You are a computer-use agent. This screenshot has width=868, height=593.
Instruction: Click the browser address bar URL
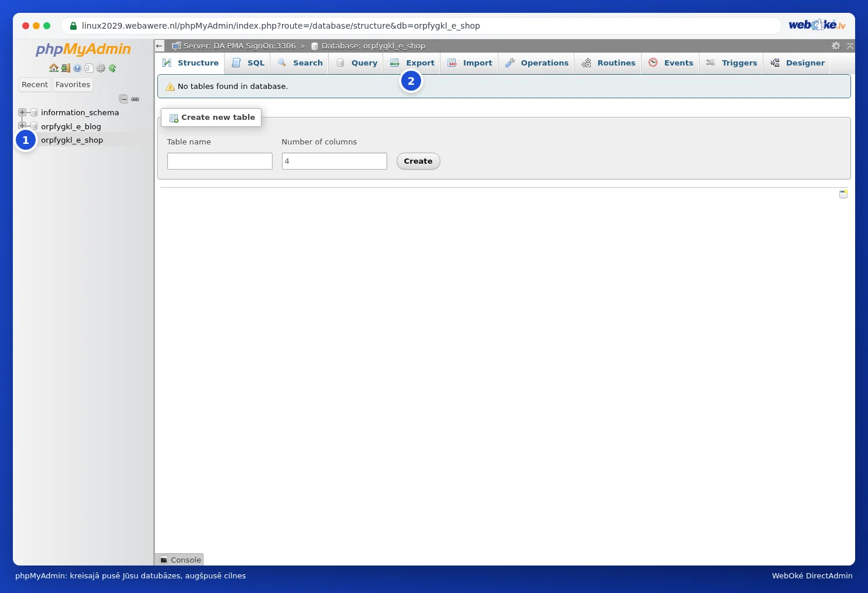tap(281, 26)
